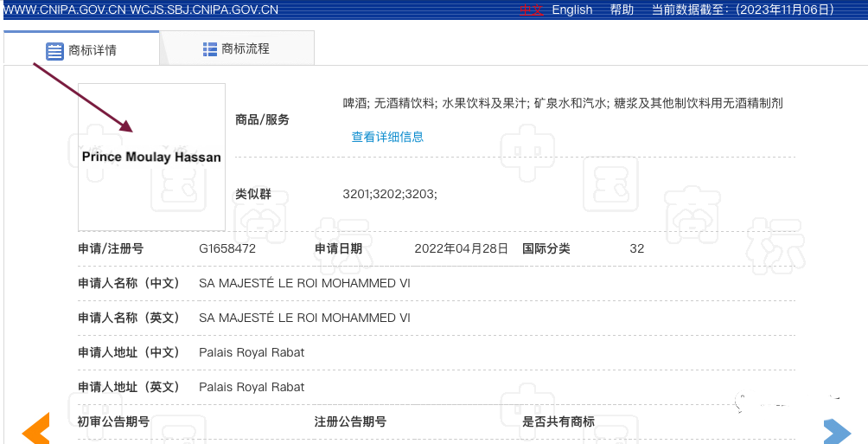Image resolution: width=868 pixels, height=444 pixels.
Task: Click the 类似群 label
Action: pyautogui.click(x=253, y=195)
